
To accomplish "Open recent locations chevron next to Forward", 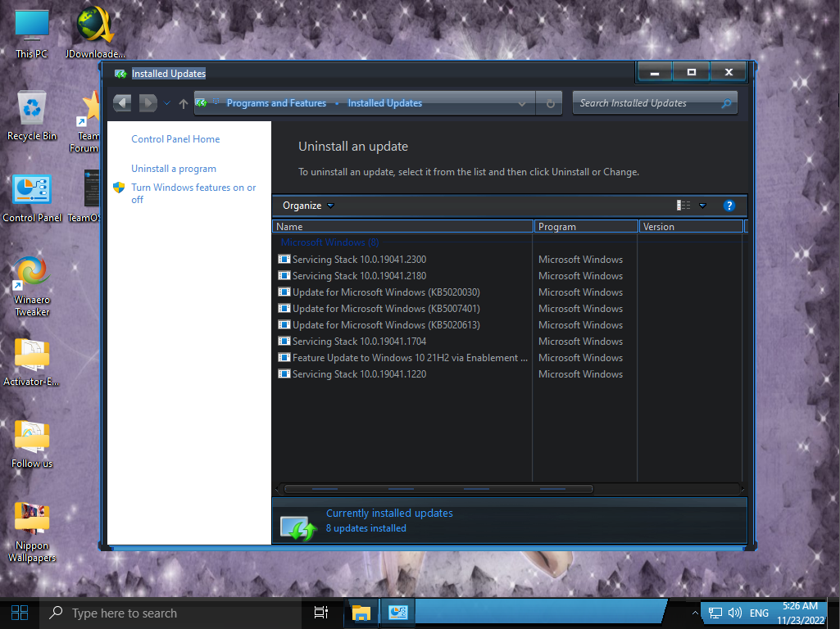I will tap(167, 103).
